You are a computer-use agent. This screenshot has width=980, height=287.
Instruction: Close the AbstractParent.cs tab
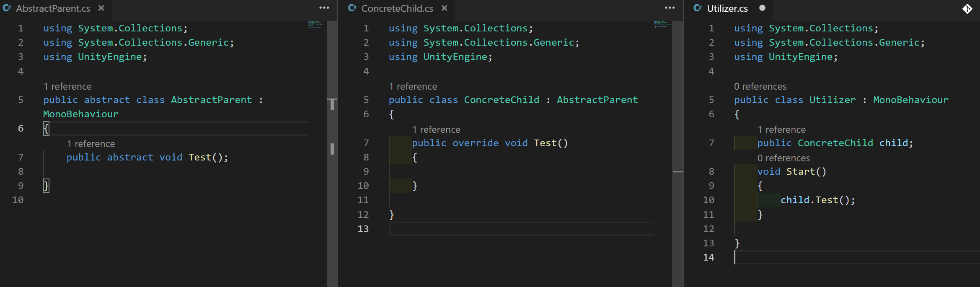pos(101,8)
